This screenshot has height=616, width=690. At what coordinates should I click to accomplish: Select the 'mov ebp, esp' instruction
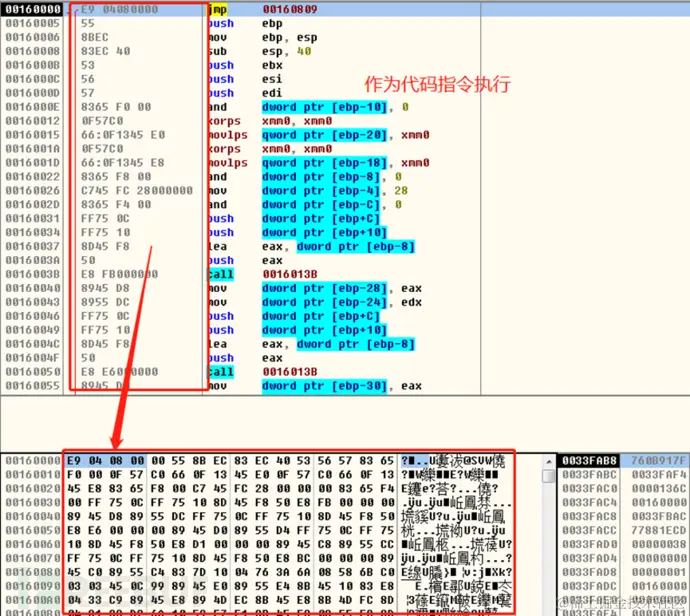click(263, 37)
